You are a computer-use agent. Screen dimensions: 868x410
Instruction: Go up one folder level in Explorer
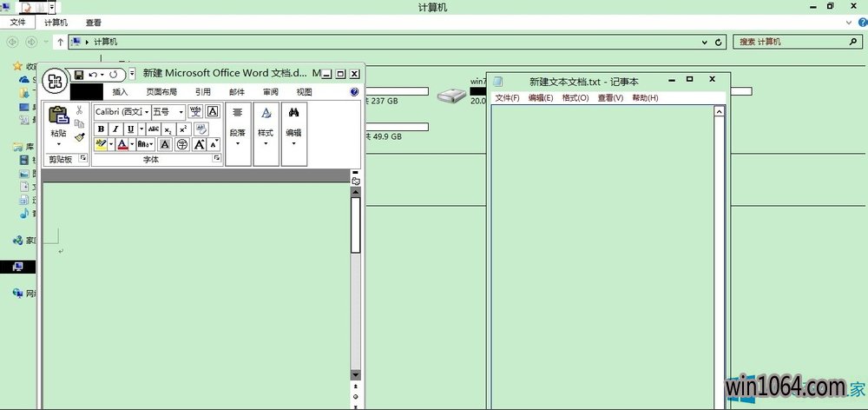click(61, 42)
